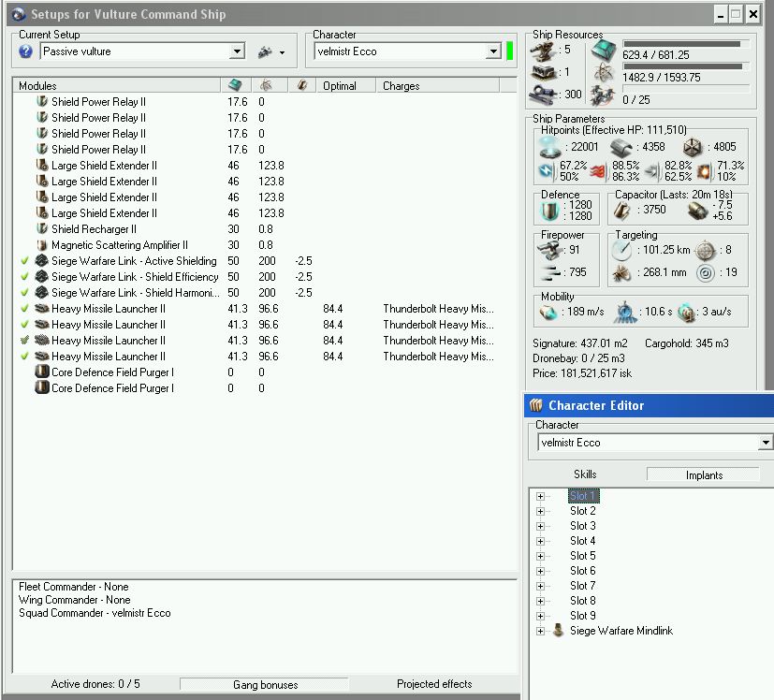Expand the Slot 5 implant node
The width and height of the screenshot is (774, 700).
click(x=541, y=556)
